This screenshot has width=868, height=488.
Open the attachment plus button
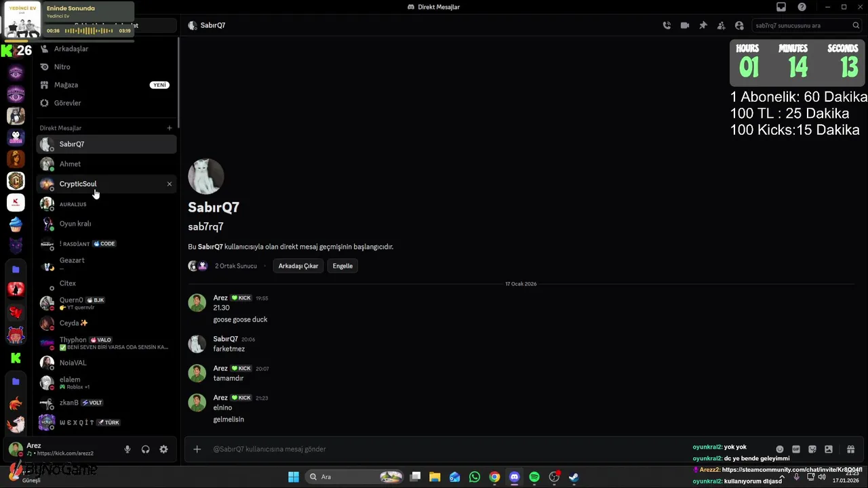[197, 449]
